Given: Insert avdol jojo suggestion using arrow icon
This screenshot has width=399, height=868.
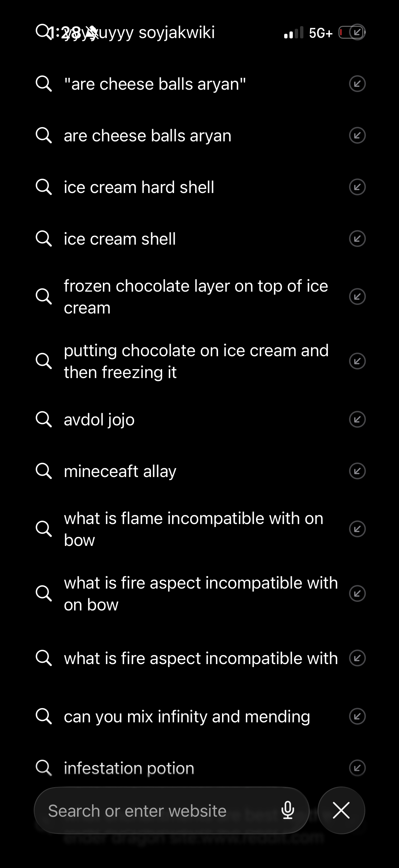Looking at the screenshot, I should 357,419.
